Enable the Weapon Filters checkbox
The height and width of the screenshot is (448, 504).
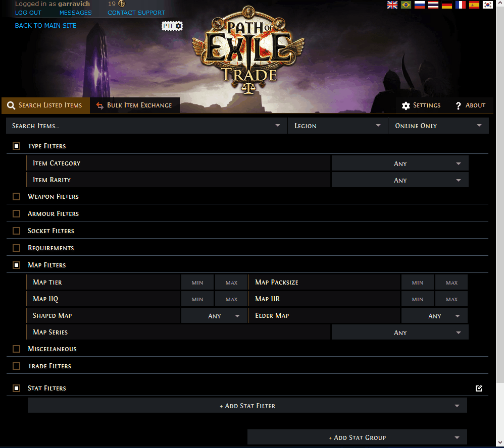click(x=16, y=197)
